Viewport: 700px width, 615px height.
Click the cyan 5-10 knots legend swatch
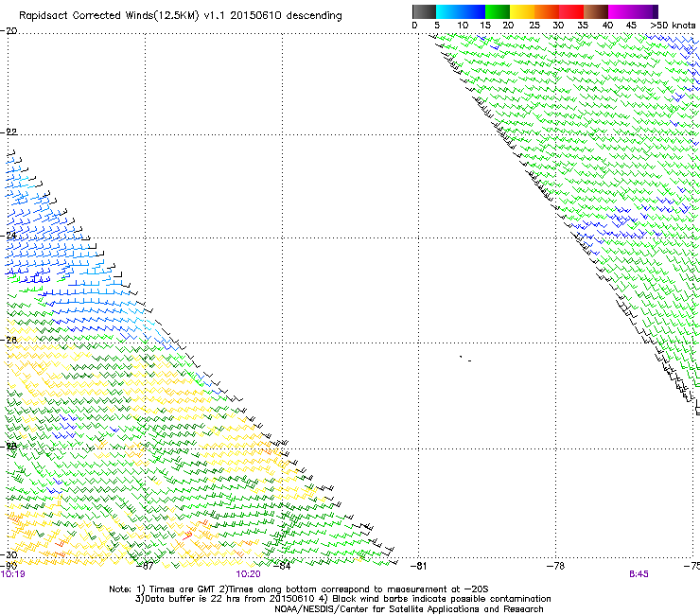[x=448, y=11]
